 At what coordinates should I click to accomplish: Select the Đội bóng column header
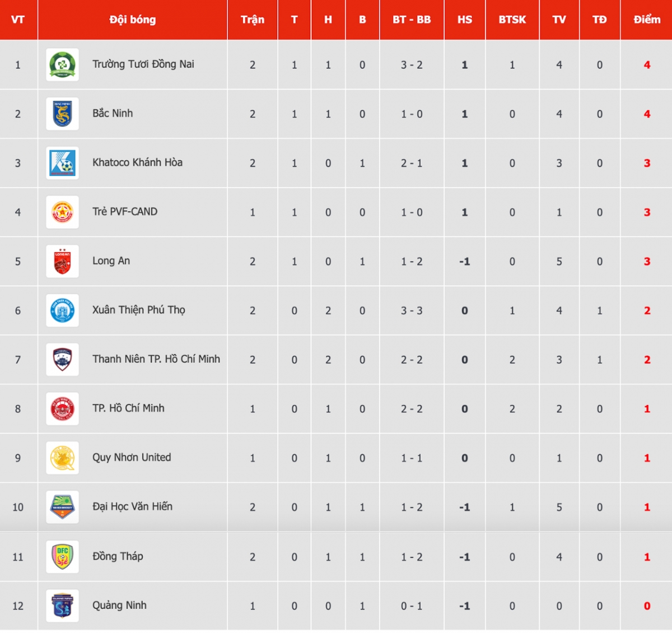click(x=133, y=20)
